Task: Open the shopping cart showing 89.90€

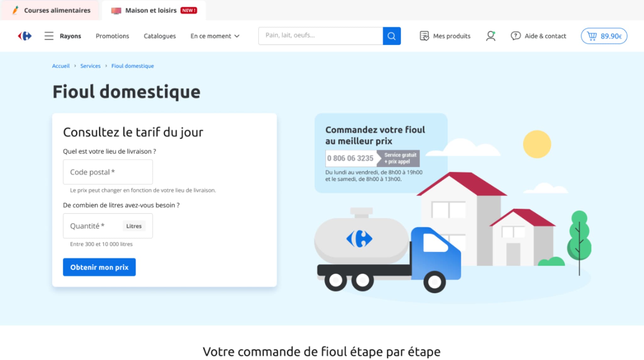Action: click(604, 36)
